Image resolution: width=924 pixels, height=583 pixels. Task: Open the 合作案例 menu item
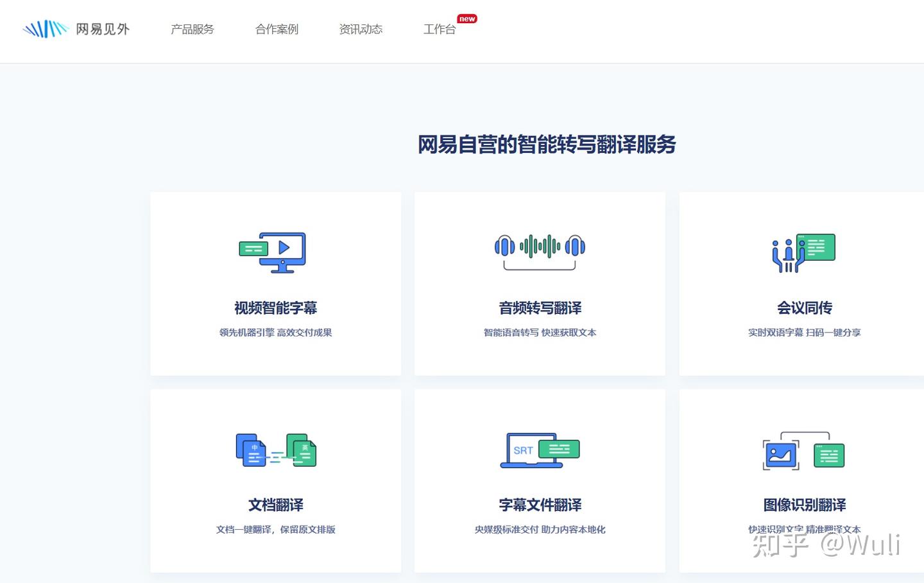click(x=277, y=29)
